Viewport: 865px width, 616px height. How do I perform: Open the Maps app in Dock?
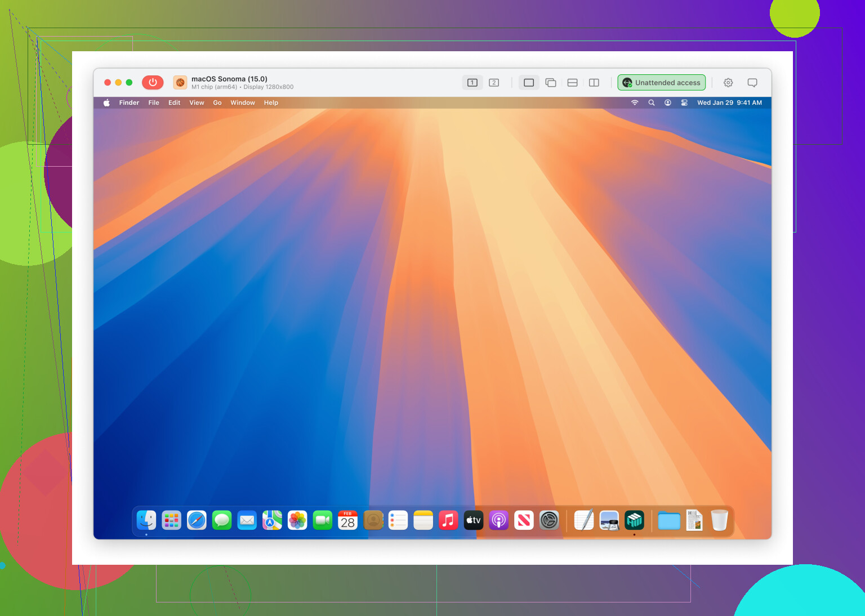coord(272,520)
